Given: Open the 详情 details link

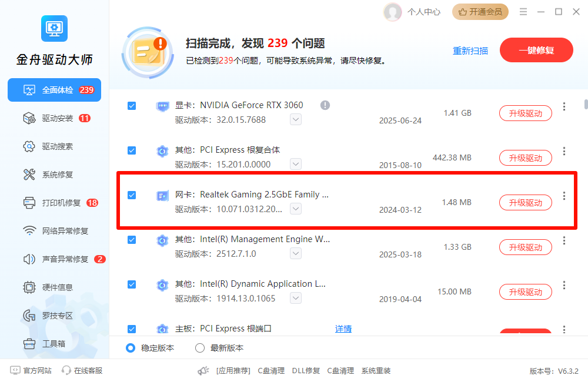Looking at the screenshot, I should point(343,329).
